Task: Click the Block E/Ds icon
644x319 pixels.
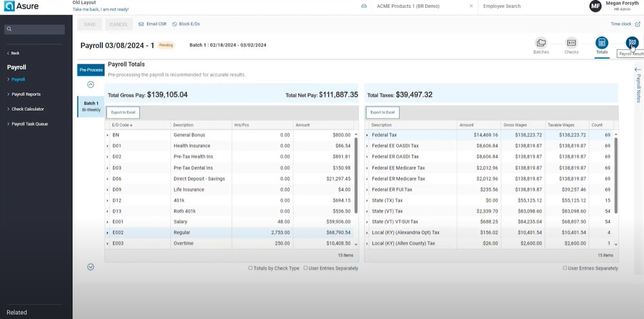Action: click(x=174, y=24)
